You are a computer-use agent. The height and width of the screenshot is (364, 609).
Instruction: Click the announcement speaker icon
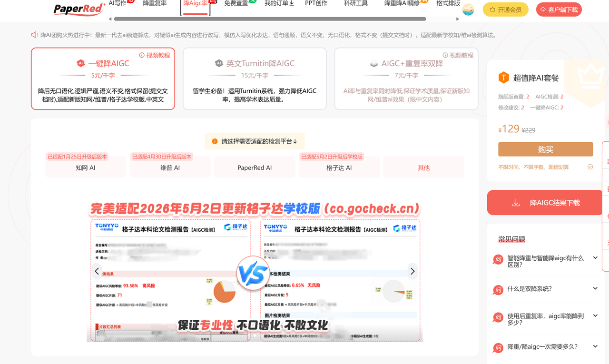point(34,35)
